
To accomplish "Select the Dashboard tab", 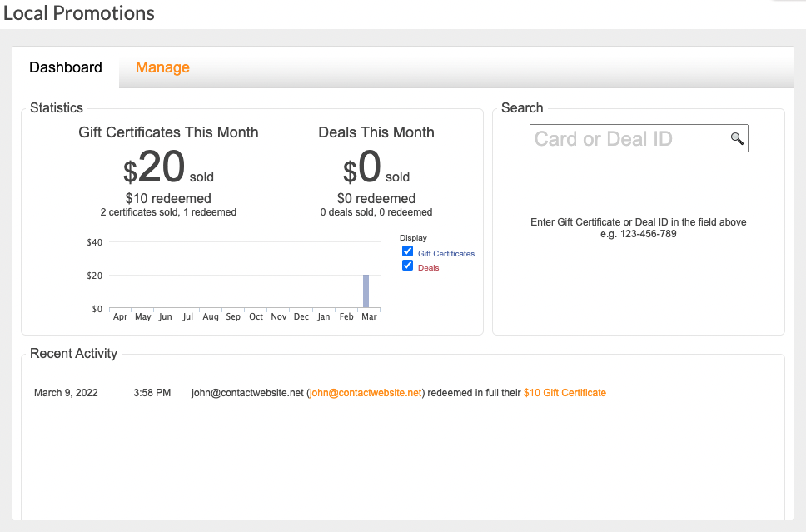I will (x=65, y=67).
